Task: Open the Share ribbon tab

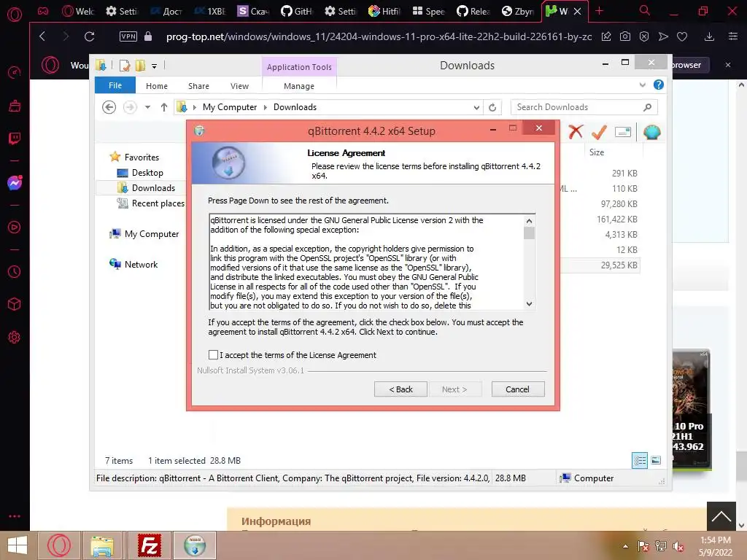Action: click(198, 86)
